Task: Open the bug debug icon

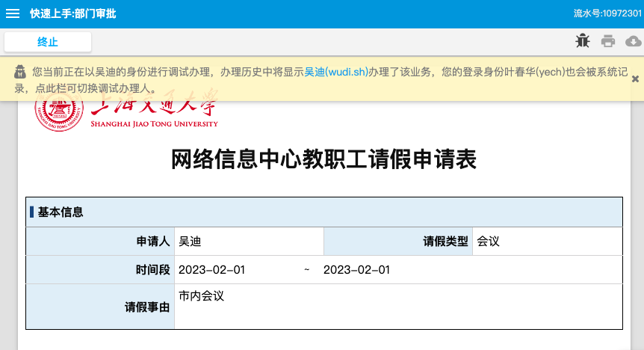Action: [x=583, y=41]
